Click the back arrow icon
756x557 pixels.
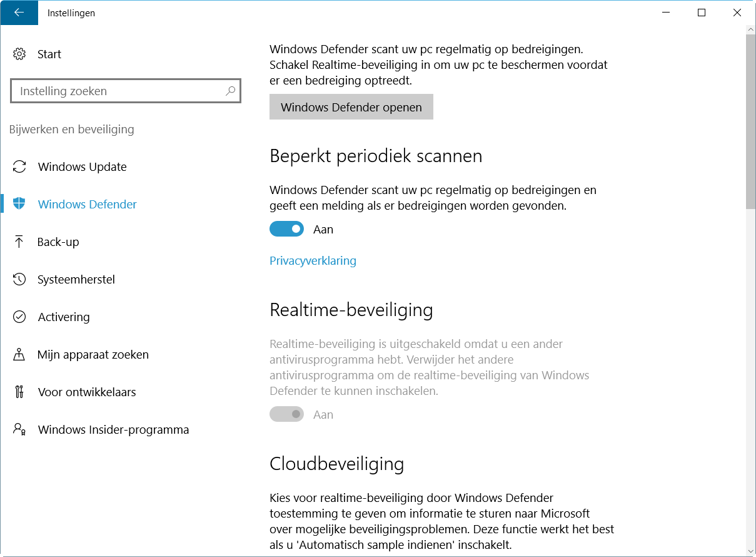[x=19, y=13]
